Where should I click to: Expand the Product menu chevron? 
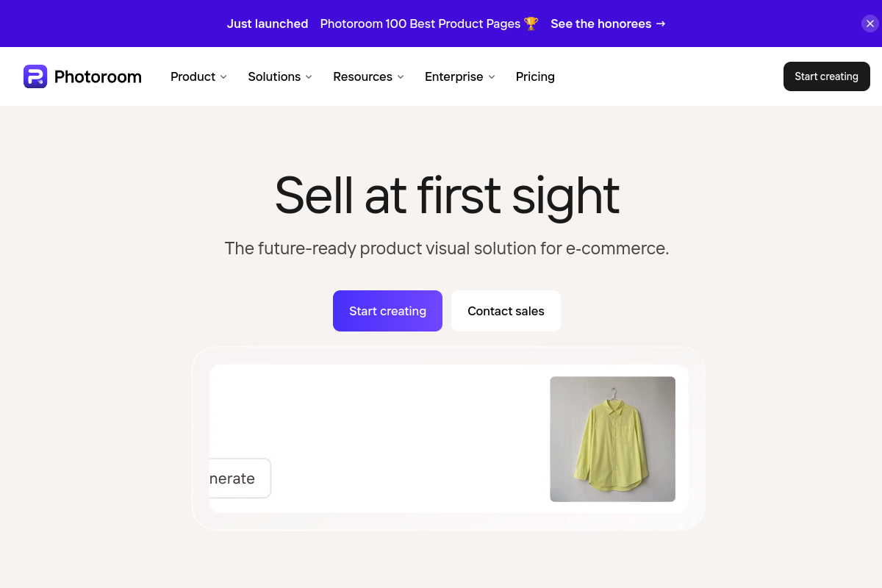tap(223, 77)
